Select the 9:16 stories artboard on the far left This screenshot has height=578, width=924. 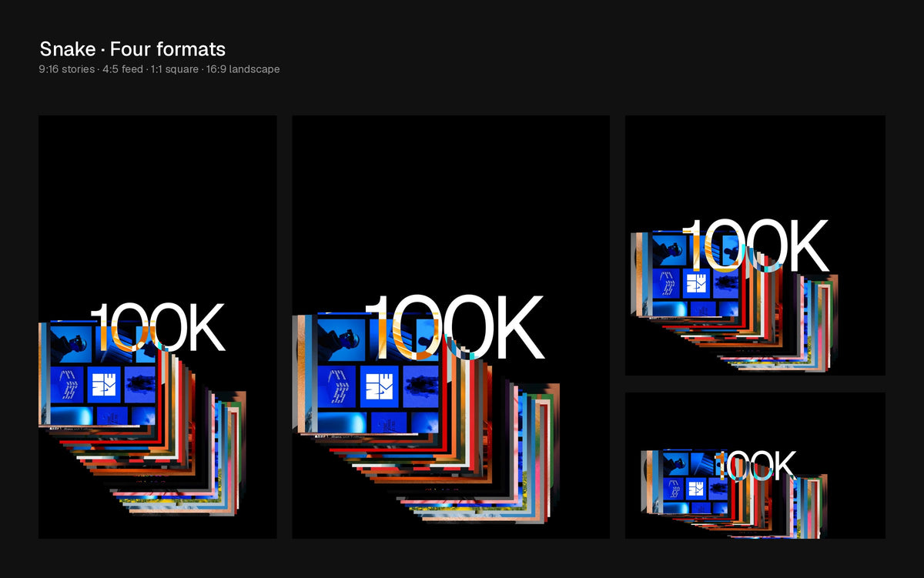coord(158,327)
